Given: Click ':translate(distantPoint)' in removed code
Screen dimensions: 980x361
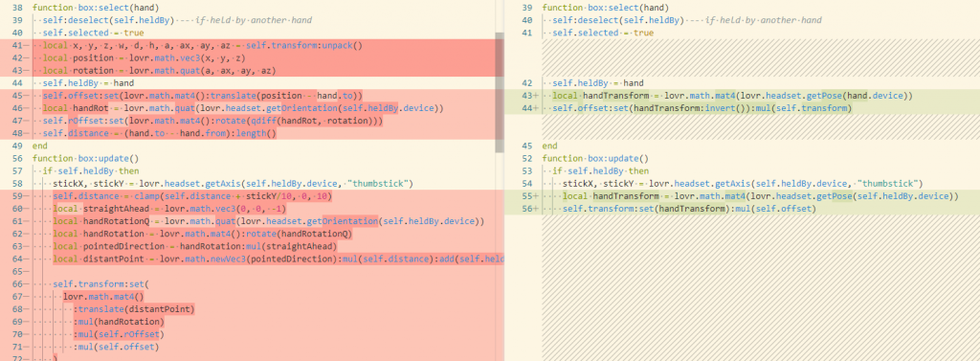Looking at the screenshot, I should pyautogui.click(x=134, y=308).
